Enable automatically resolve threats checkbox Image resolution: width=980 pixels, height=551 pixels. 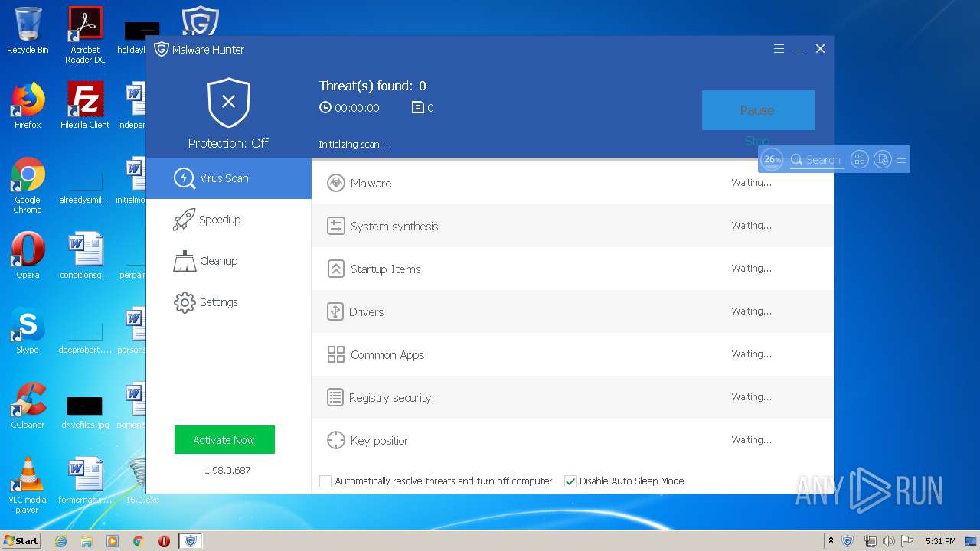325,481
